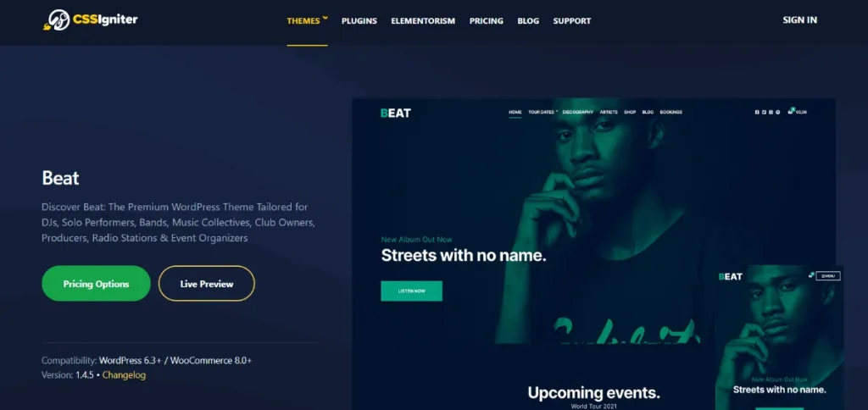Click the mobile preview cart icon

coord(811,274)
